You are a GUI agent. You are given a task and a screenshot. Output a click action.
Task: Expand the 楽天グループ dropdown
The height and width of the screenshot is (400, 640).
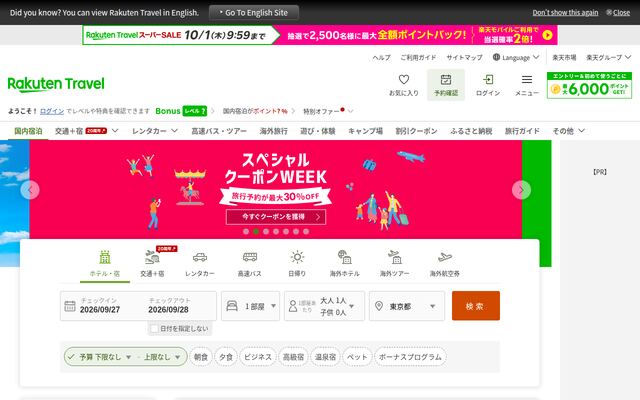tap(609, 58)
